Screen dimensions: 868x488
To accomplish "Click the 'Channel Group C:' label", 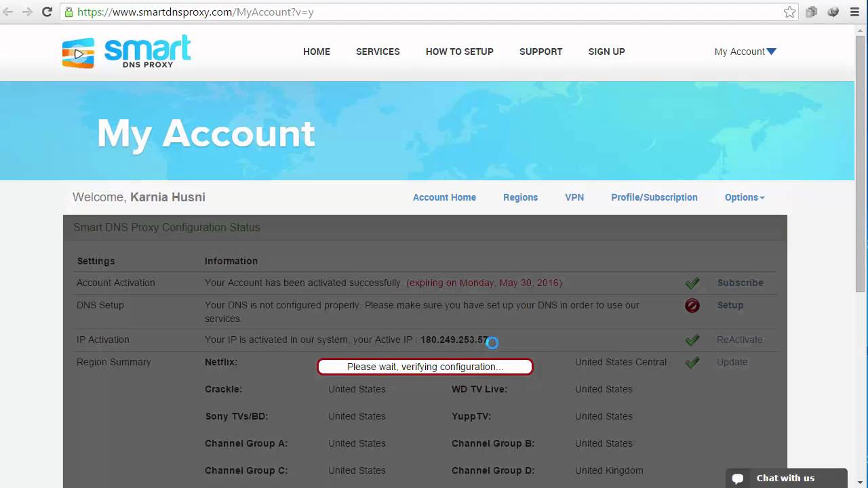I will pyautogui.click(x=246, y=470).
